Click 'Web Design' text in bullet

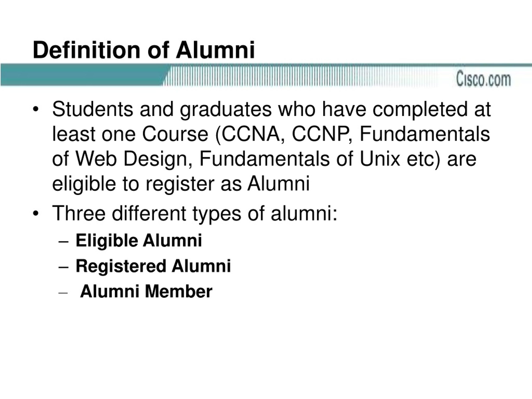point(132,159)
